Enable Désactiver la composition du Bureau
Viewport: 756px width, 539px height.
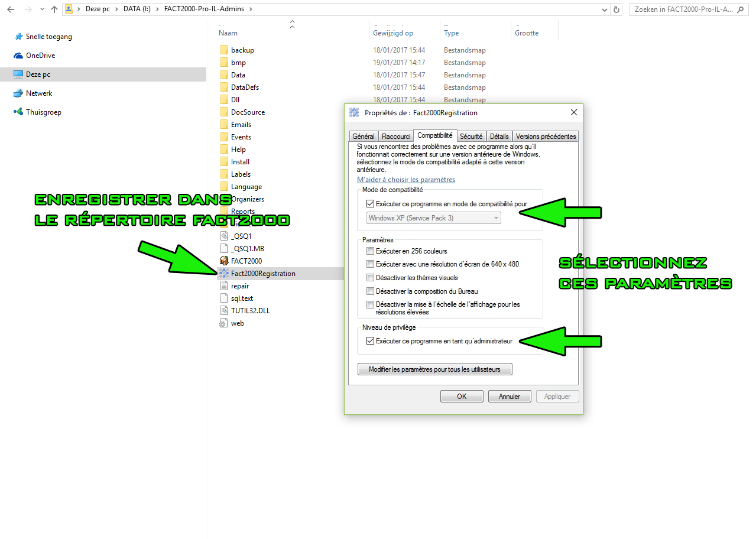tap(371, 291)
